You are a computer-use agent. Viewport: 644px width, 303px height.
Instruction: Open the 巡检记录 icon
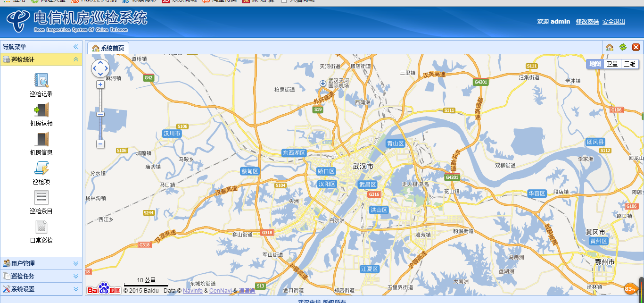pyautogui.click(x=41, y=80)
